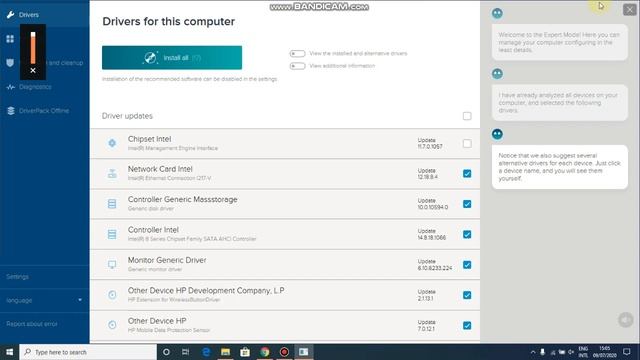Click the microphone tray icon

click(x=542, y=352)
